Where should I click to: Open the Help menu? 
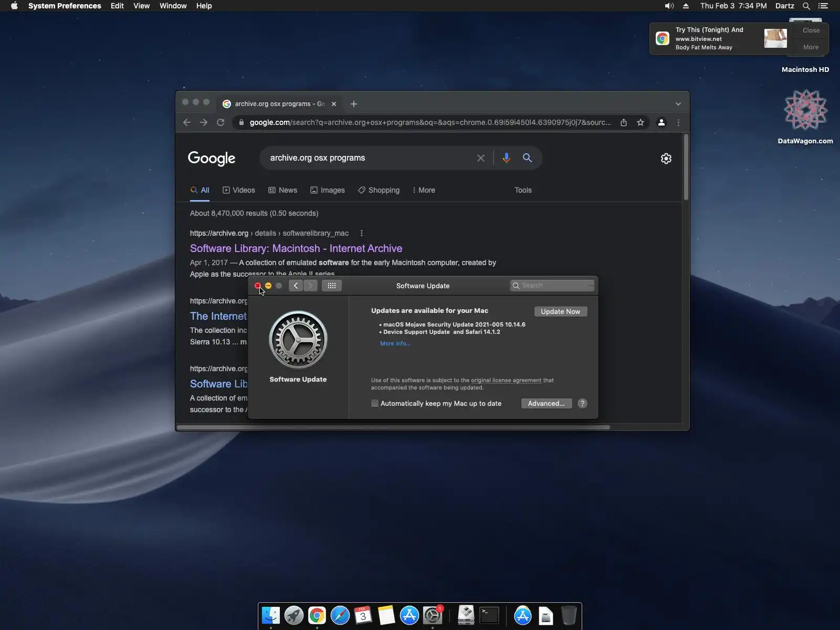pyautogui.click(x=204, y=6)
